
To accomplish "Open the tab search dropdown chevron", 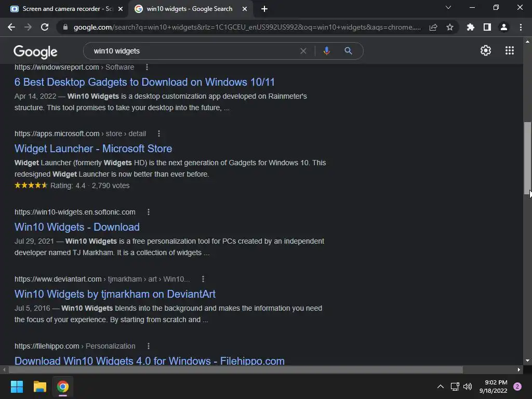I will click(x=448, y=7).
